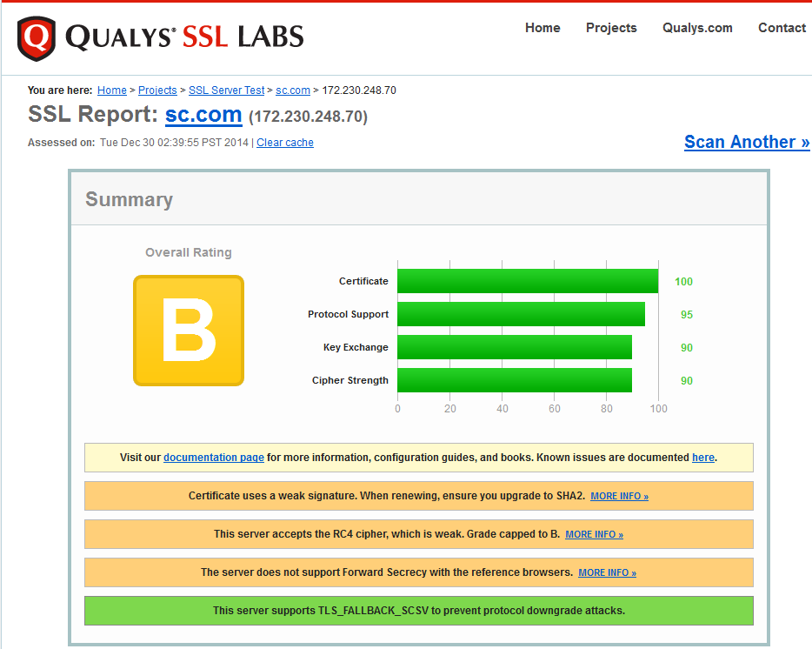Open the Projects navigation menu item
This screenshot has width=812, height=649.
click(x=611, y=28)
